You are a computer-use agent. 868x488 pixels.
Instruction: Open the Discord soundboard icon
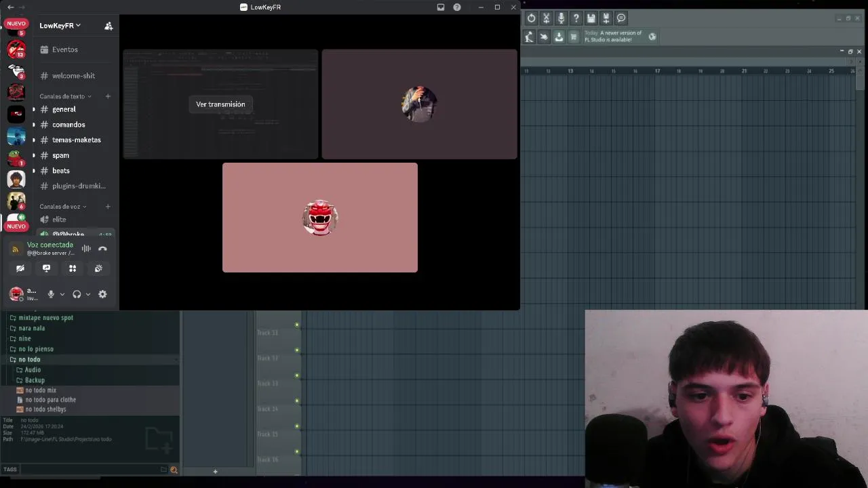click(x=98, y=268)
